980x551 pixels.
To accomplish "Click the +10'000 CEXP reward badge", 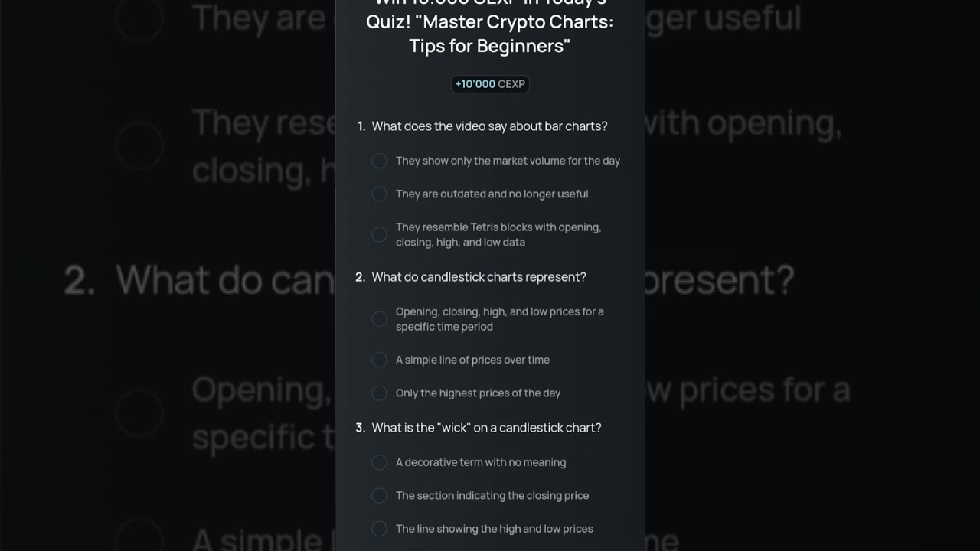I will pos(490,84).
